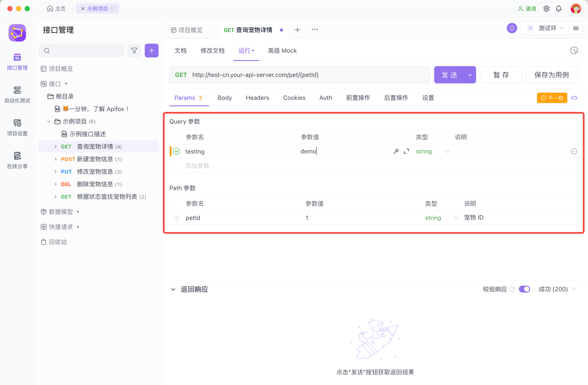Expand the POST 新建宠物信息 tree item
This screenshot has height=385, width=588.
coord(56,159)
